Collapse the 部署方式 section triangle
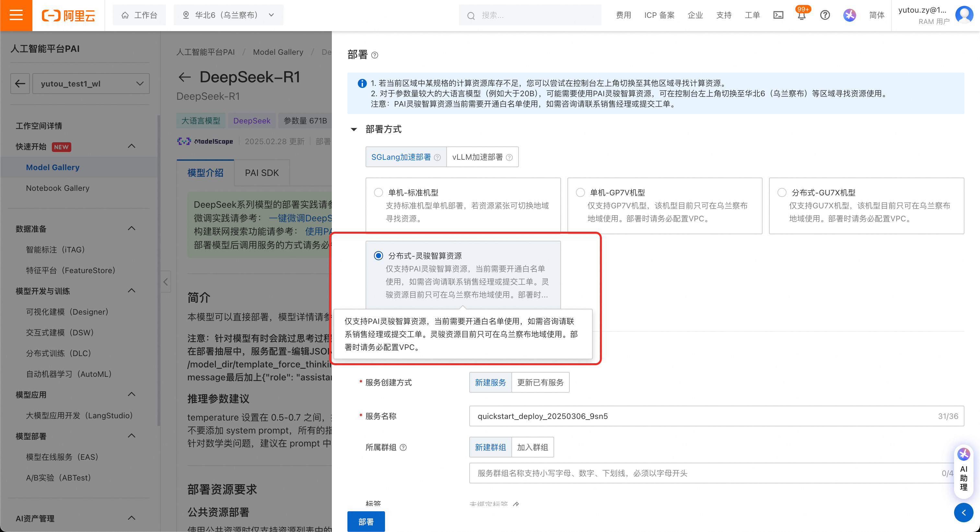 354,130
